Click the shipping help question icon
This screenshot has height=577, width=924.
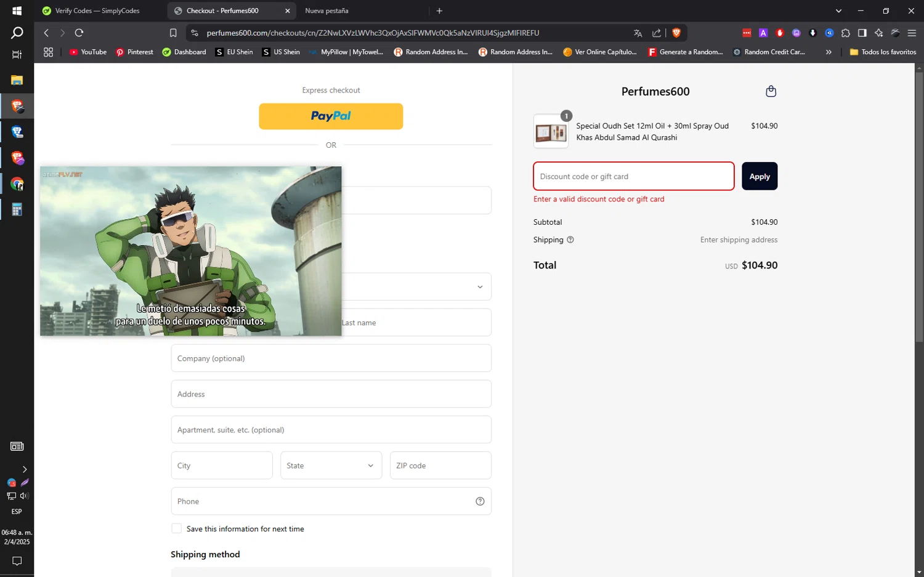(x=570, y=240)
